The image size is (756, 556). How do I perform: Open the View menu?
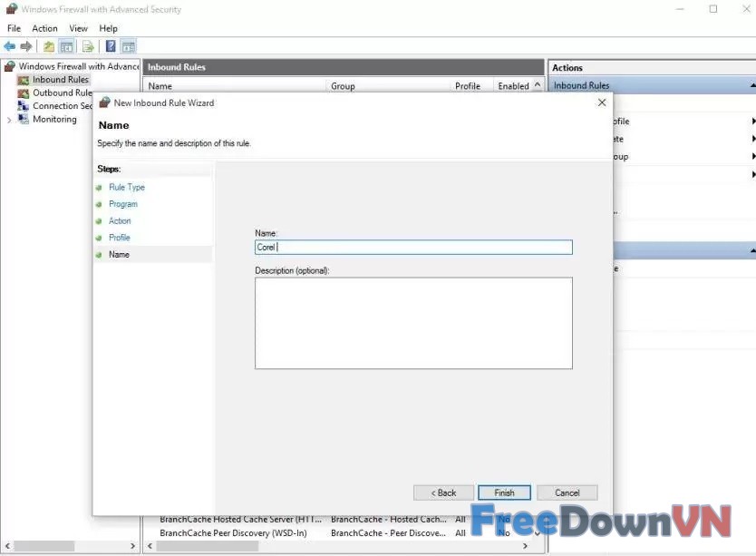[x=78, y=28]
